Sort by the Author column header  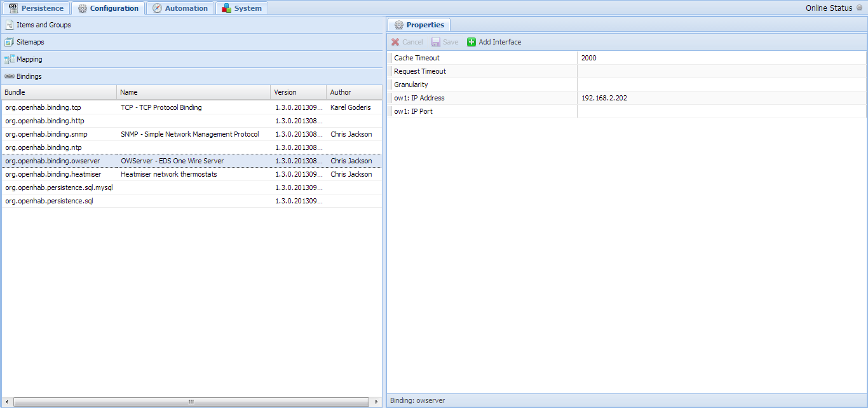tap(354, 92)
